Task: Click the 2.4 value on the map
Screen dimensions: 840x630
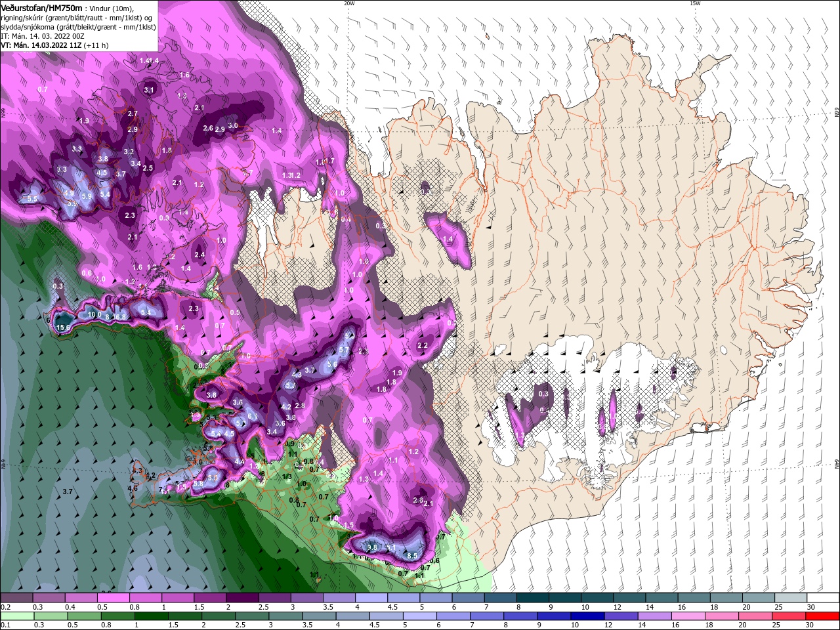Action: pos(199,255)
